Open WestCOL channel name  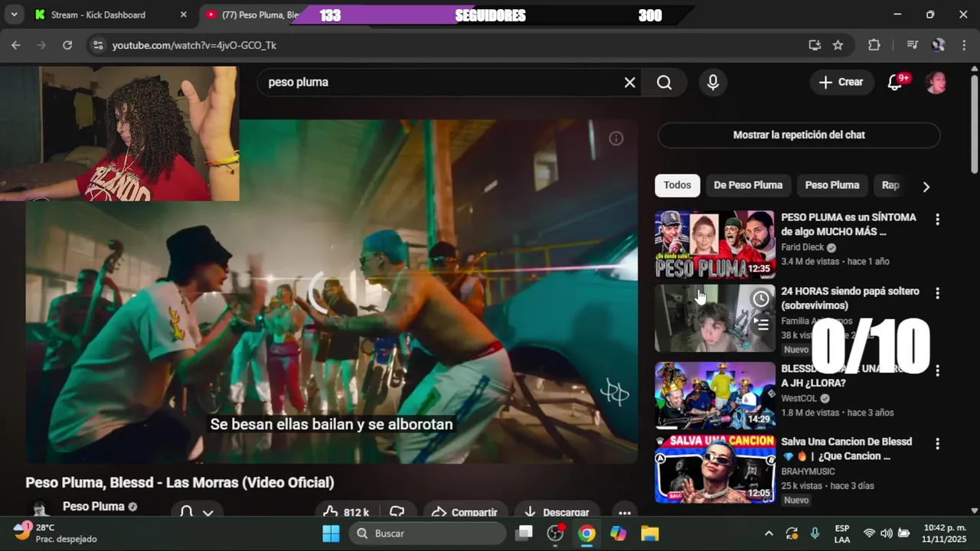pos(799,399)
